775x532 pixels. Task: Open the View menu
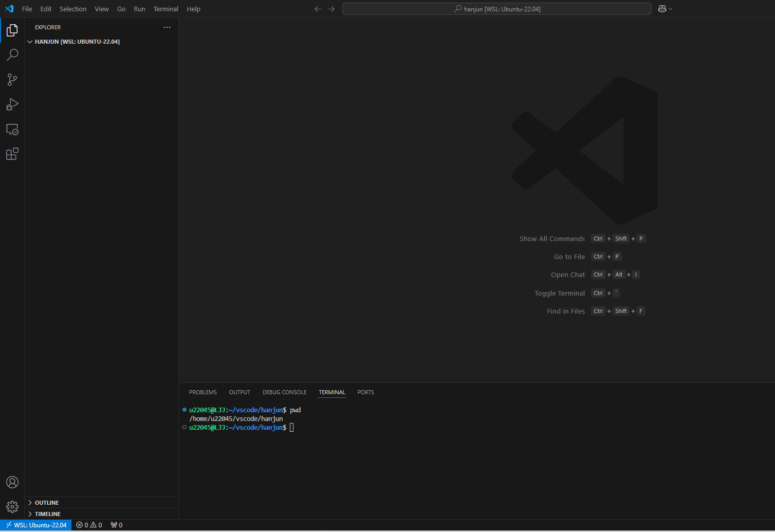click(x=102, y=9)
